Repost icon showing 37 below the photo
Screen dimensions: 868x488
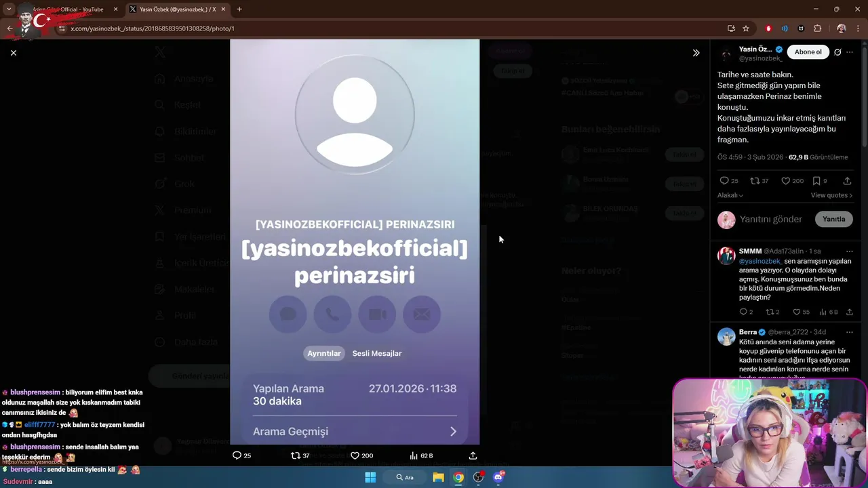[295, 455]
